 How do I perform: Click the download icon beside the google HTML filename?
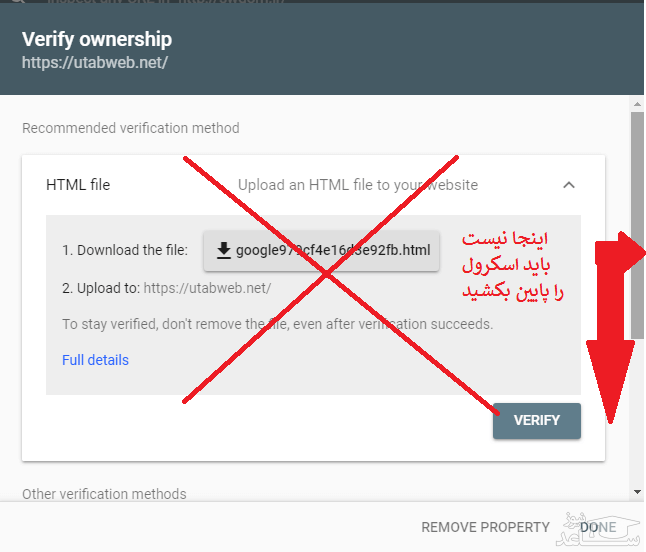[224, 250]
